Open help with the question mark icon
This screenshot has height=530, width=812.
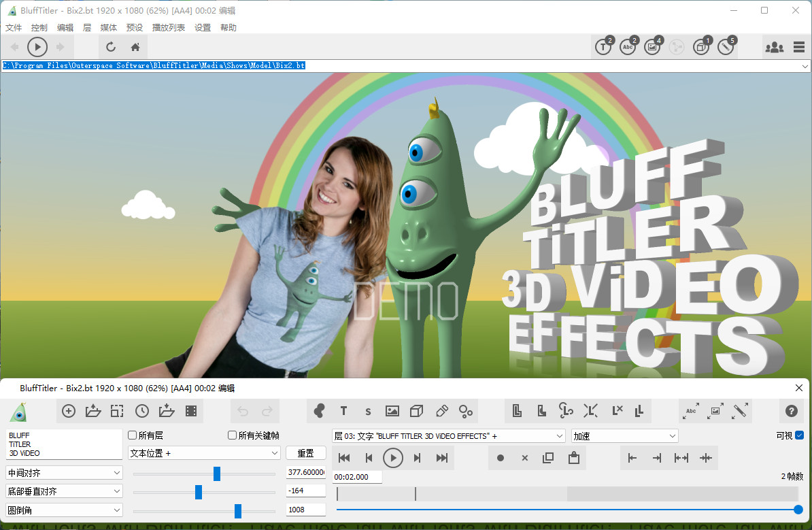click(x=792, y=412)
